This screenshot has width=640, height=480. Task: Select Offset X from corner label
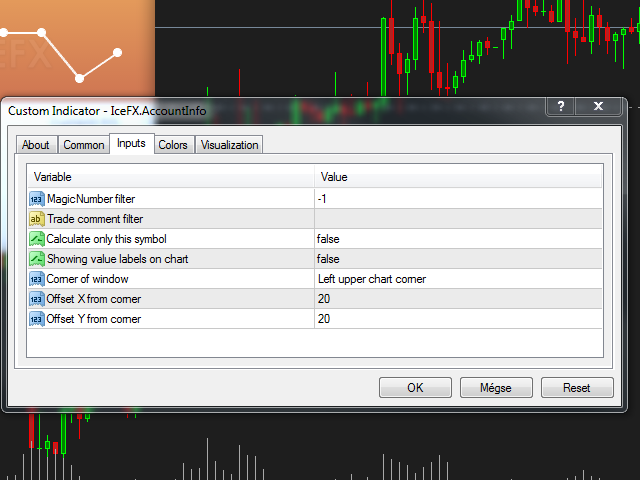coord(94,299)
